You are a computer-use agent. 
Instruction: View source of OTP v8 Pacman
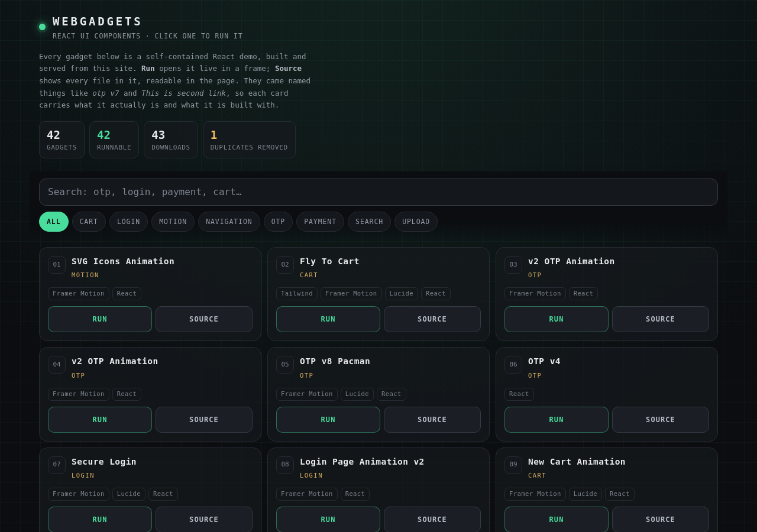pos(432,420)
